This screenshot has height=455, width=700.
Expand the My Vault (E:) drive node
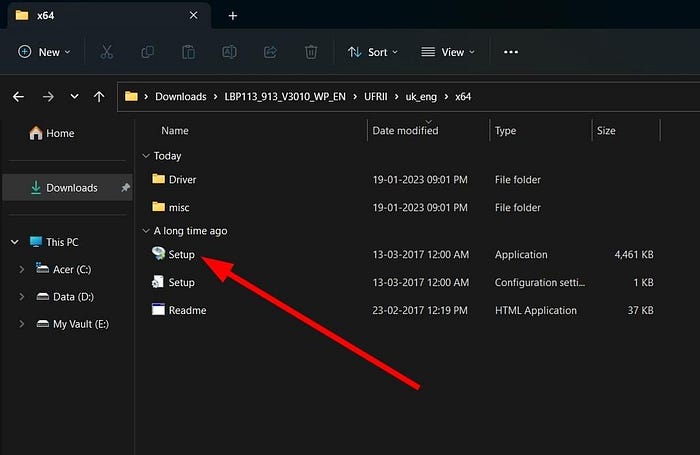[21, 324]
